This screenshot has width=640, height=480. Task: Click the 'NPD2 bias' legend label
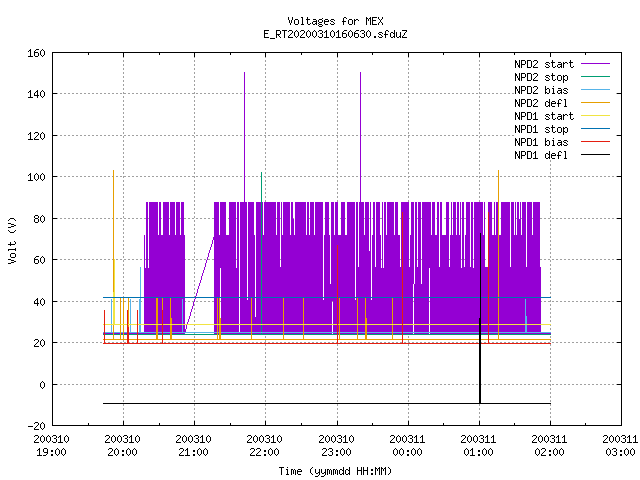[541, 90]
